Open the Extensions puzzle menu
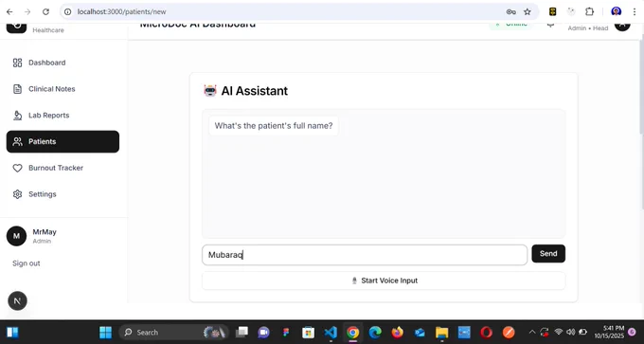Screen dimensions: 644x344 [x=589, y=11]
